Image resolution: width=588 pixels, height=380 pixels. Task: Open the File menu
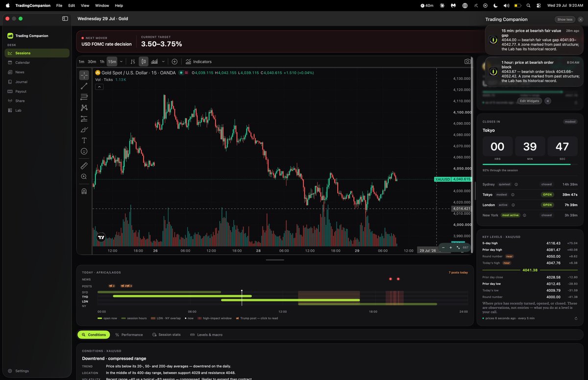tap(59, 5)
